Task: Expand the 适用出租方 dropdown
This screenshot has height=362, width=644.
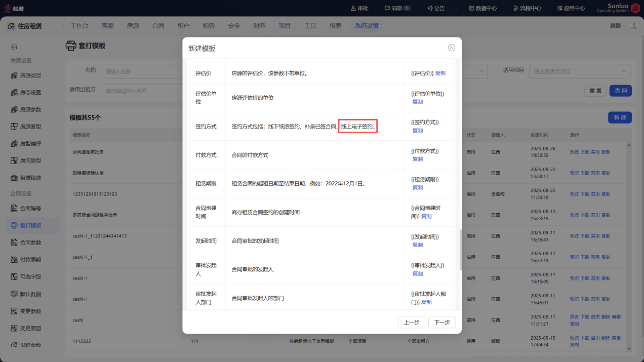Action: click(x=142, y=91)
